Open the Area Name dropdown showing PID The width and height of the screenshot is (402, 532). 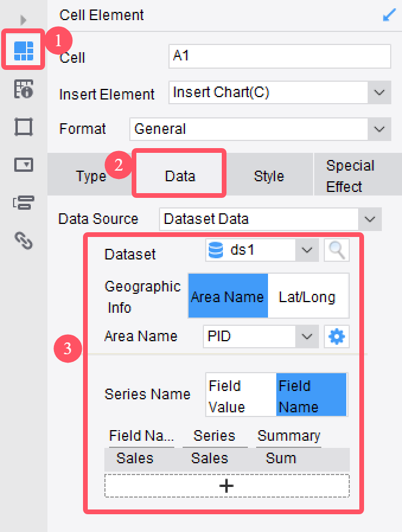tap(261, 336)
